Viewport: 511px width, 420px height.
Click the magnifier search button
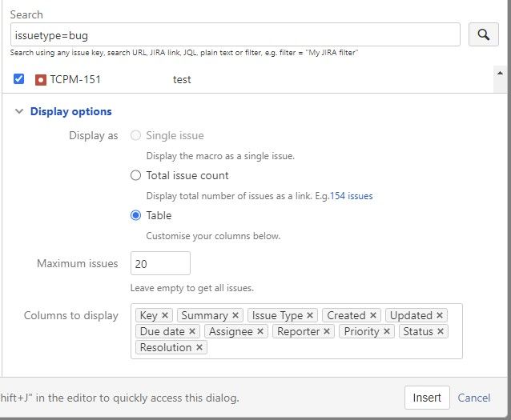point(483,34)
